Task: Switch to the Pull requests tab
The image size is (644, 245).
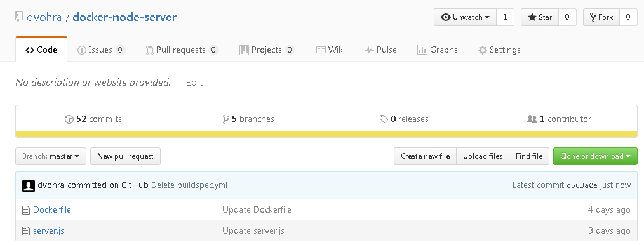Action: pyautogui.click(x=182, y=50)
